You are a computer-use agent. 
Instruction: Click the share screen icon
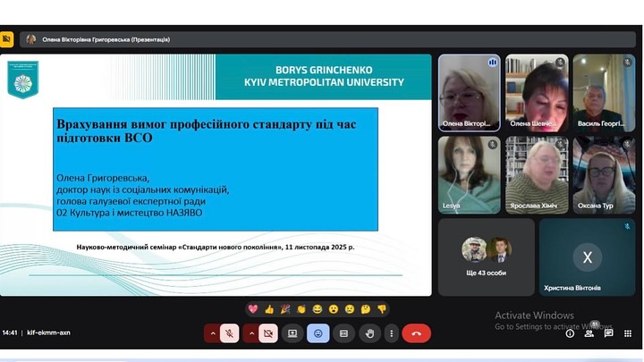pos(292,333)
